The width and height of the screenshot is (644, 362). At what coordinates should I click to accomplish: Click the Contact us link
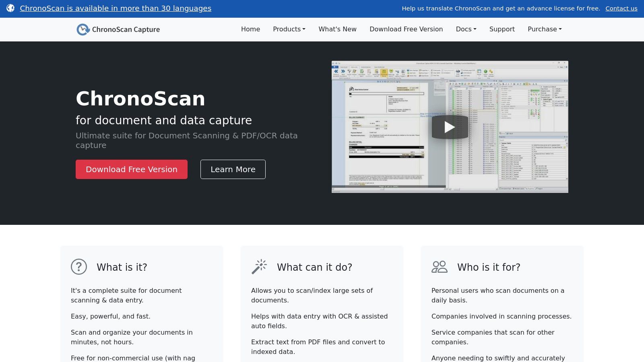pos(621,8)
